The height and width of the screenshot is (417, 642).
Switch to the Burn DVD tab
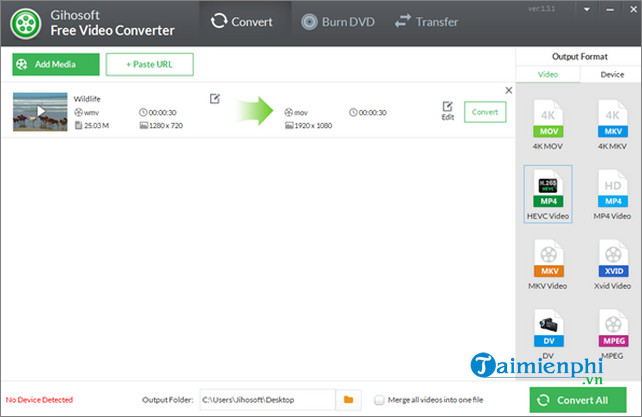click(338, 22)
